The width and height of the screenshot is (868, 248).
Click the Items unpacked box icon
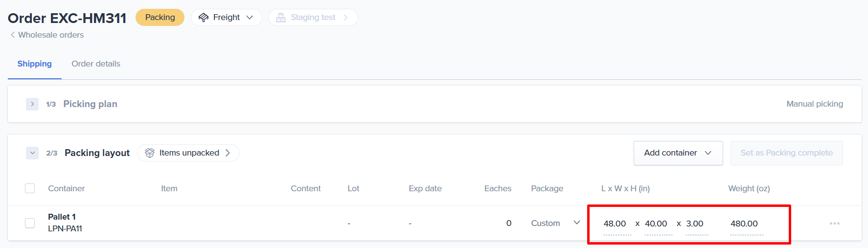point(150,153)
